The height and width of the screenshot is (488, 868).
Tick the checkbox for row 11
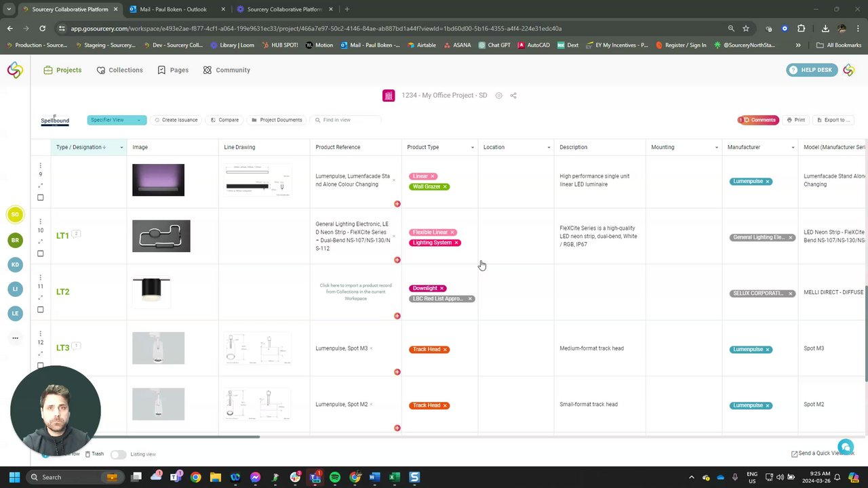click(x=40, y=310)
